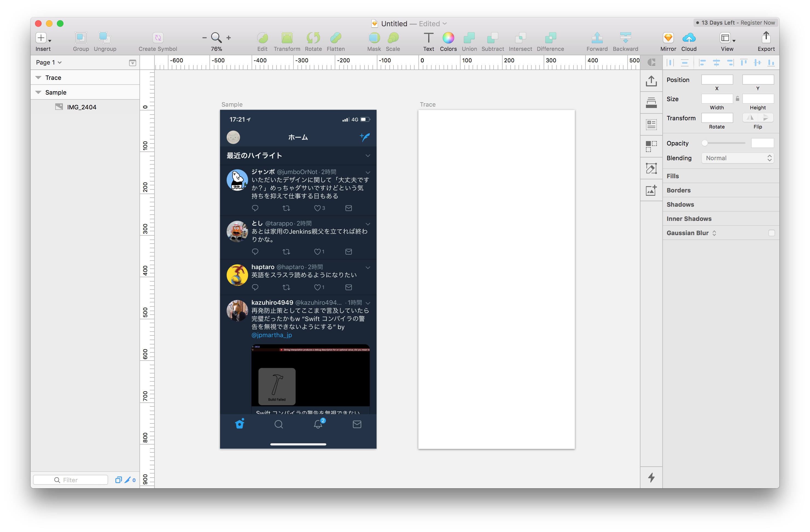This screenshot has width=810, height=532.
Task: Toggle the Gaussian Blur checkbox
Action: tap(771, 233)
